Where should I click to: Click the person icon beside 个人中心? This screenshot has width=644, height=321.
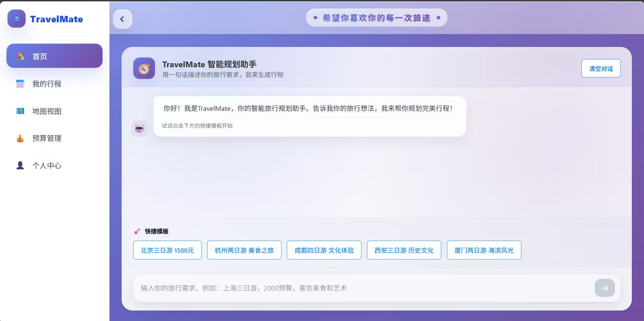[x=20, y=165]
